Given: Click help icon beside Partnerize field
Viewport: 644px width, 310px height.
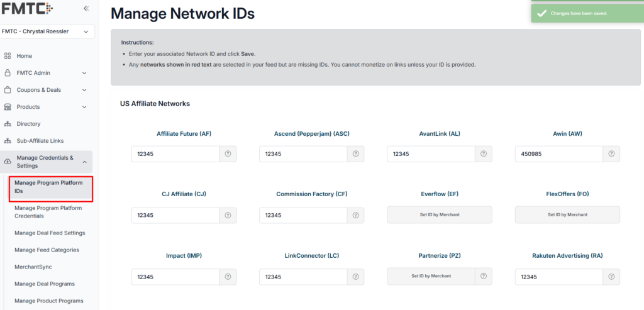Looking at the screenshot, I should (x=483, y=277).
